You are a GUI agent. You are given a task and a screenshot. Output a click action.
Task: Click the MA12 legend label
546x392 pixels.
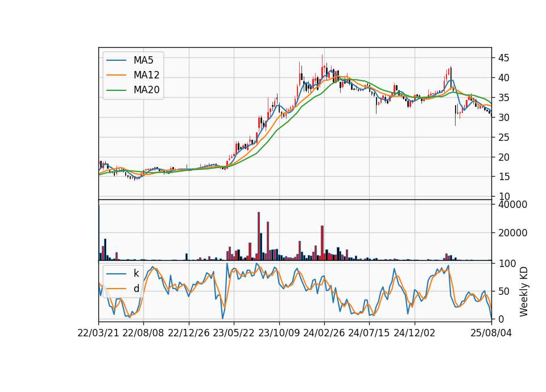coord(146,75)
